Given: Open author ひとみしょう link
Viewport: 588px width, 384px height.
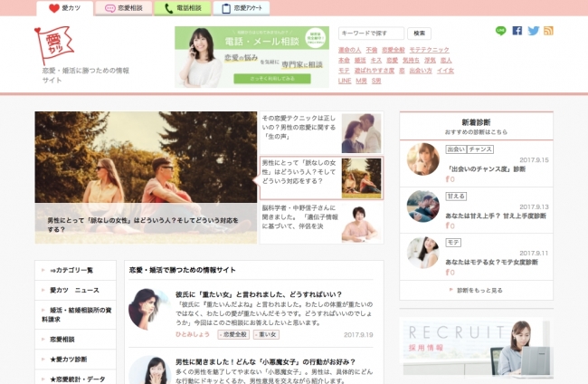Looking at the screenshot, I should (193, 334).
